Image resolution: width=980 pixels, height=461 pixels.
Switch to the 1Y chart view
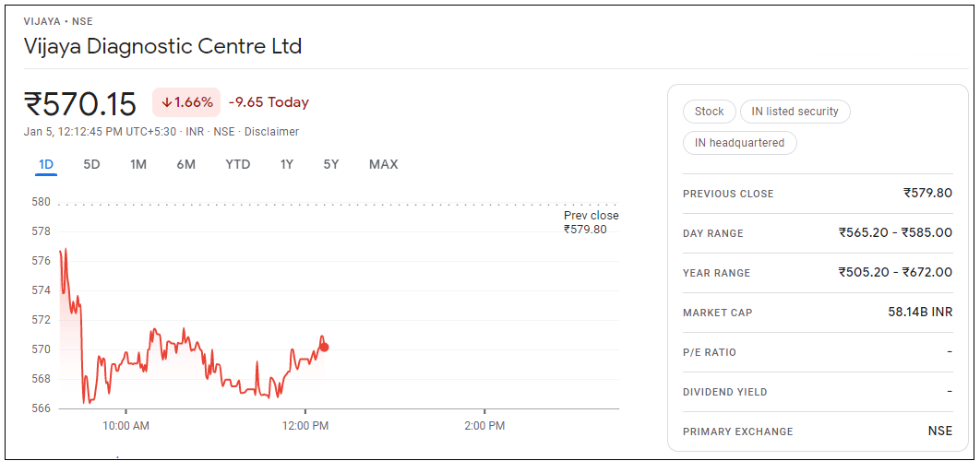click(x=287, y=165)
